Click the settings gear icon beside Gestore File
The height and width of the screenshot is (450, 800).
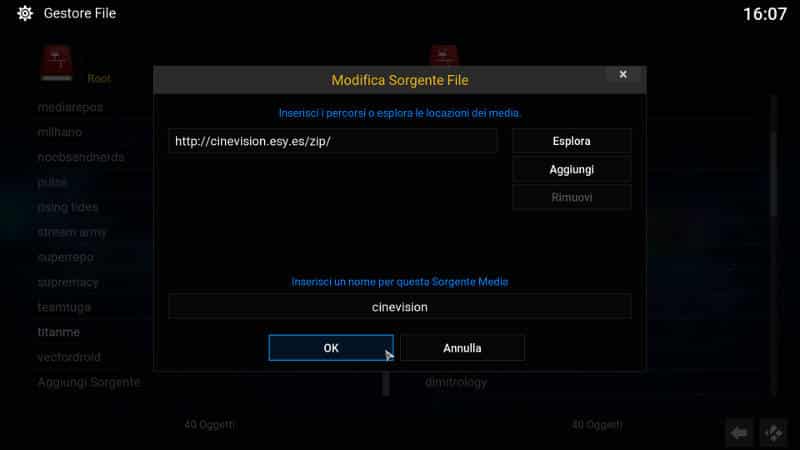click(24, 13)
